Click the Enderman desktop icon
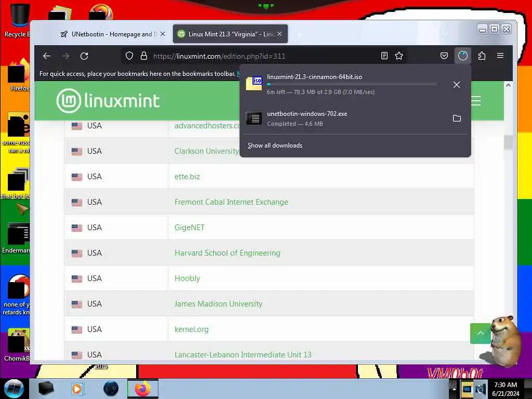 pyautogui.click(x=17, y=237)
